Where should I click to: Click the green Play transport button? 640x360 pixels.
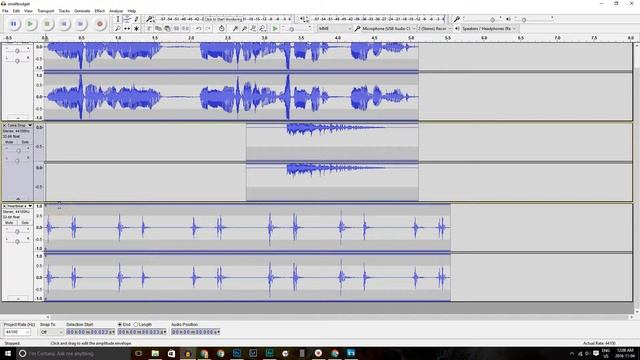pyautogui.click(x=30, y=24)
